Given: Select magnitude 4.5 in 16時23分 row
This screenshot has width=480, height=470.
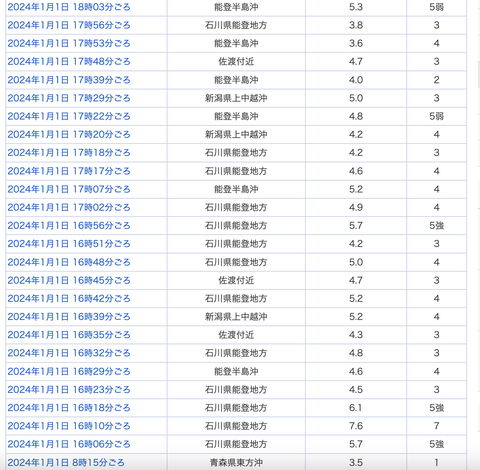Looking at the screenshot, I should [x=356, y=390].
